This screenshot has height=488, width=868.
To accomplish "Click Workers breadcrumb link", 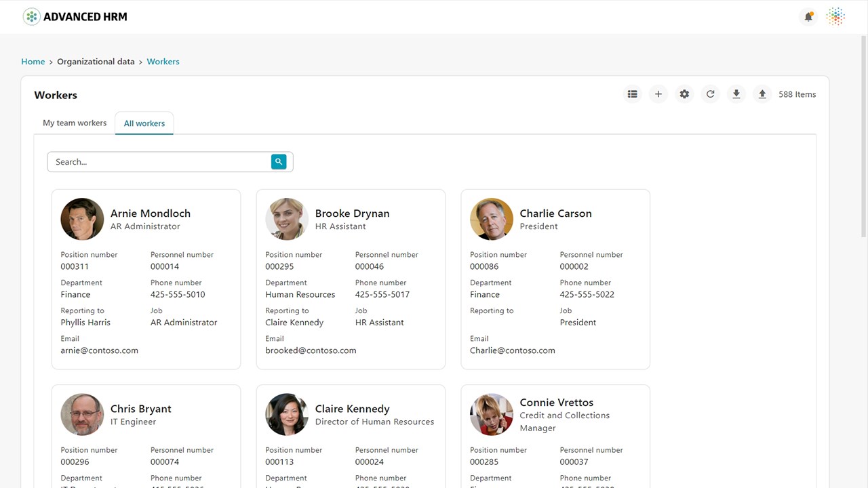I will [163, 62].
